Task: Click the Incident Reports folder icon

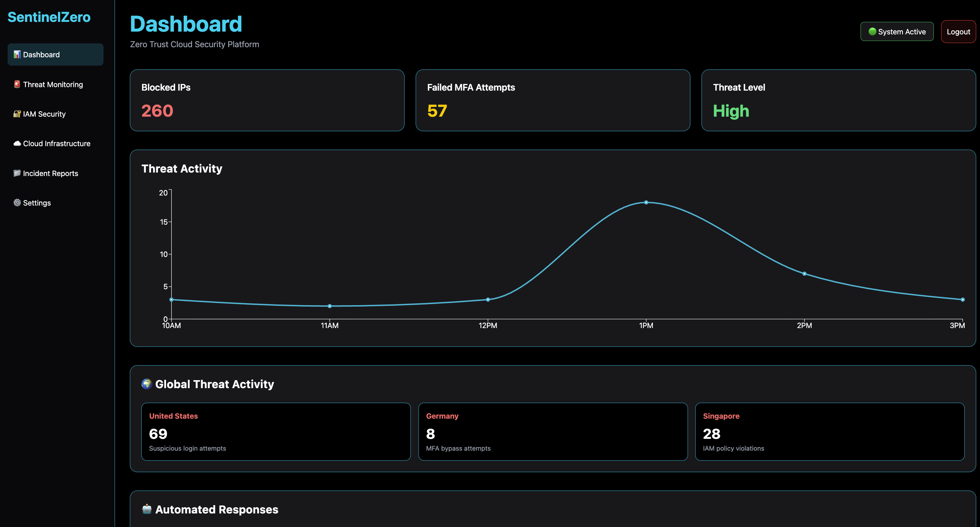Action: click(x=17, y=173)
